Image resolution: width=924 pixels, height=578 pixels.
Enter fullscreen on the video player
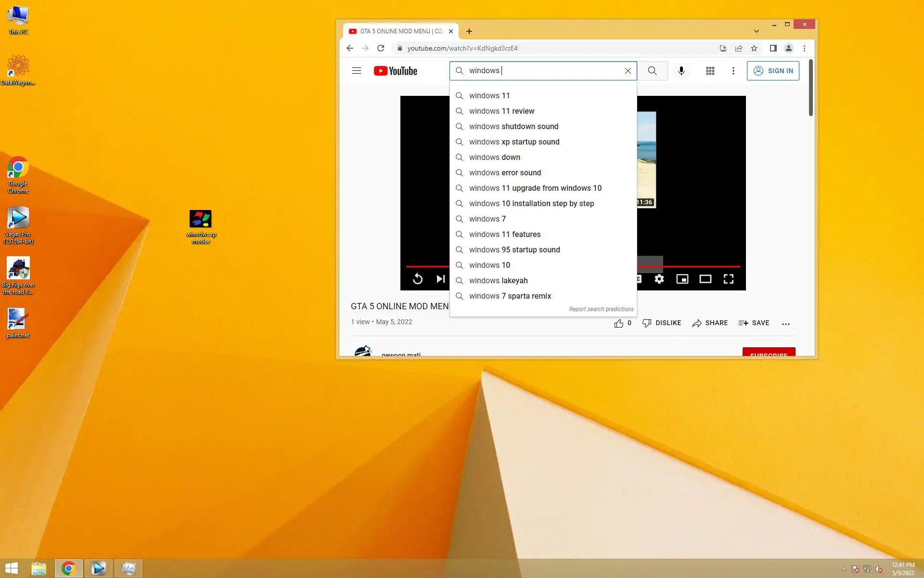click(x=728, y=279)
